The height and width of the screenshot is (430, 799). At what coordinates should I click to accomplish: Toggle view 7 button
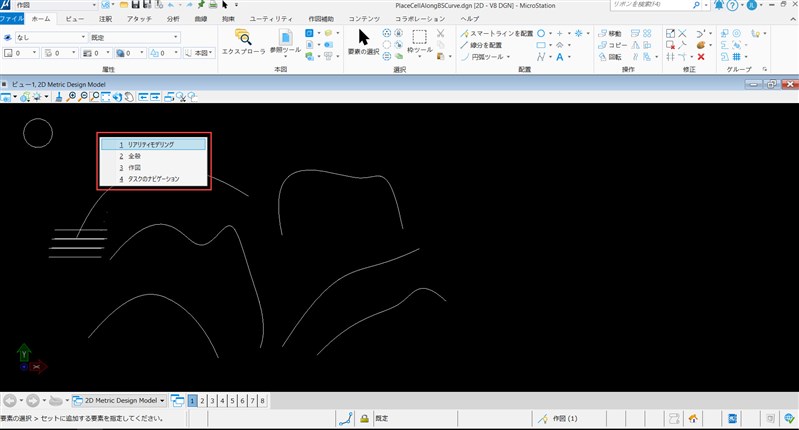(x=252, y=400)
